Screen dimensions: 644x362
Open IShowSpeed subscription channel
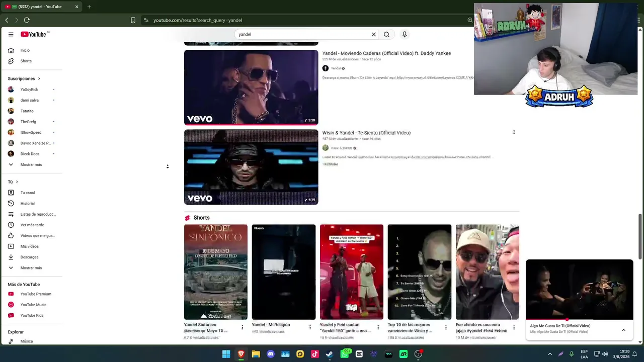(31, 132)
